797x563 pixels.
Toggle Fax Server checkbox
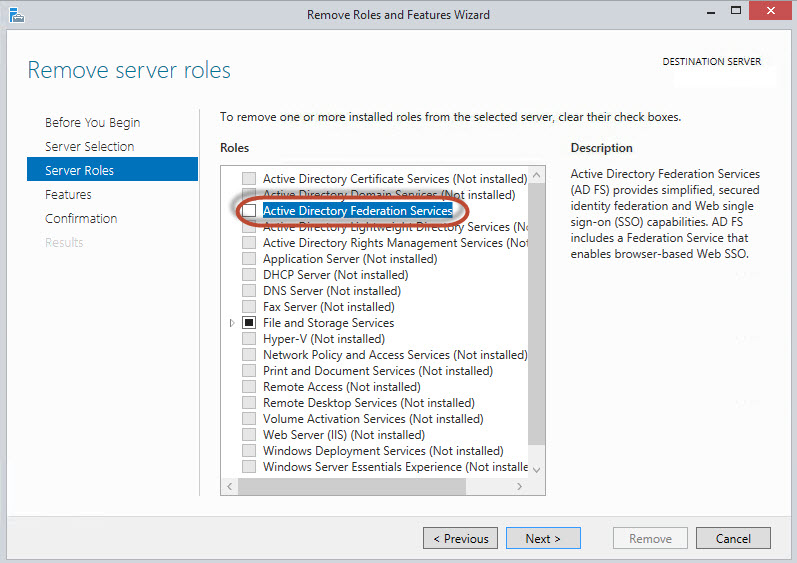coord(249,306)
